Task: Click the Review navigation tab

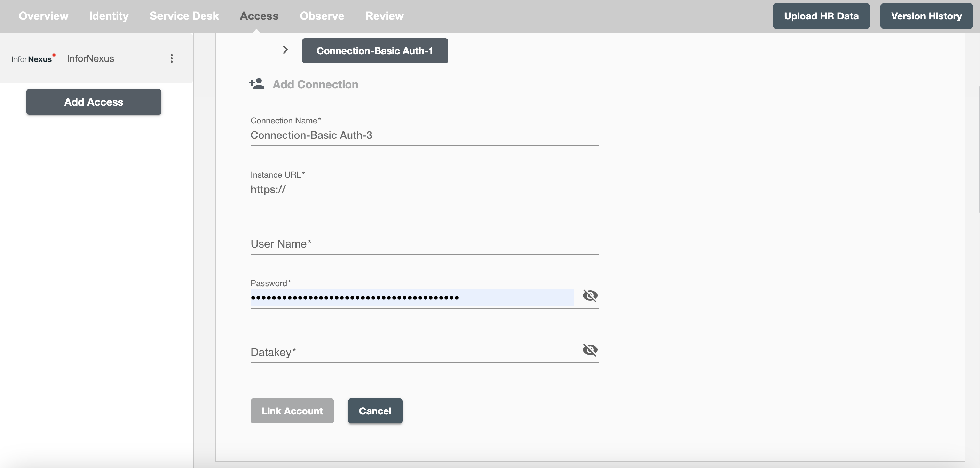Action: (x=384, y=16)
